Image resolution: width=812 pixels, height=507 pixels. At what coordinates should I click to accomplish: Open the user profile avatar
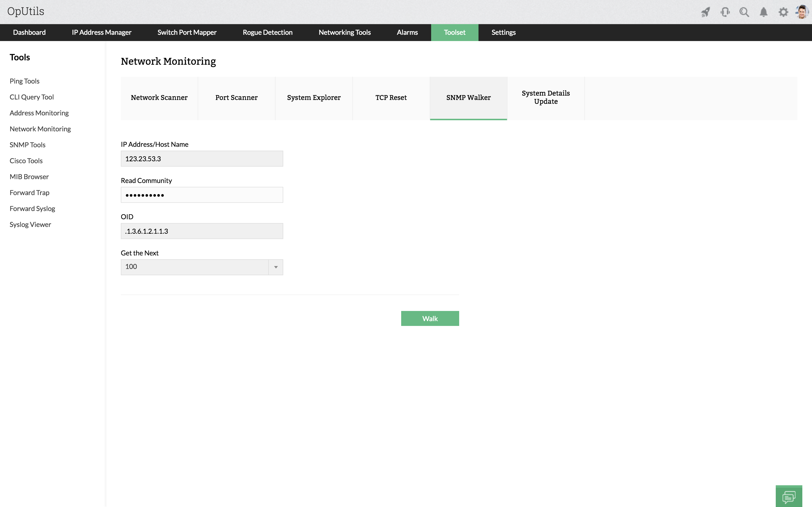802,12
